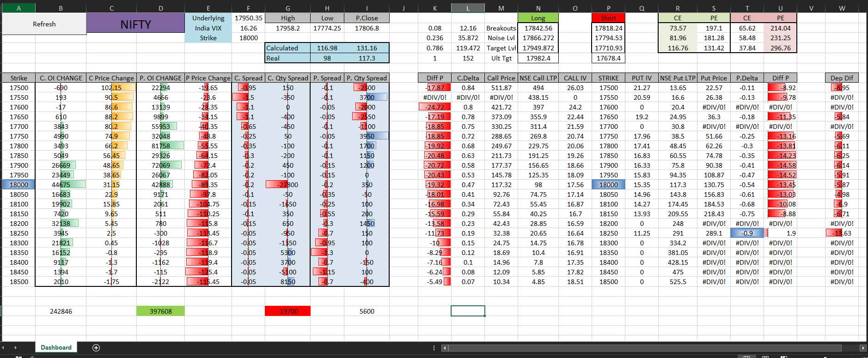Click the three-dot tab bar resize handle
Image resolution: width=868 pixels, height=358 pixels.
(434, 348)
